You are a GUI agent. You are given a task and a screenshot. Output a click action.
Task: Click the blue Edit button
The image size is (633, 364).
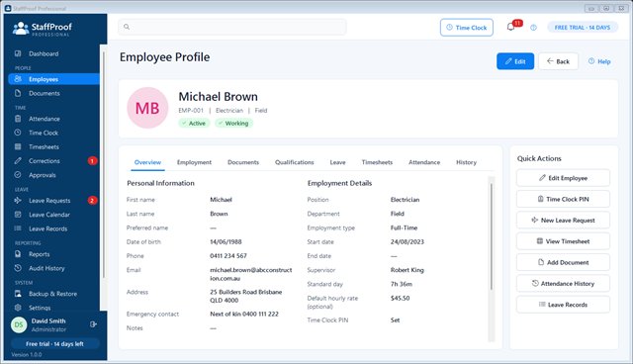[x=515, y=61]
